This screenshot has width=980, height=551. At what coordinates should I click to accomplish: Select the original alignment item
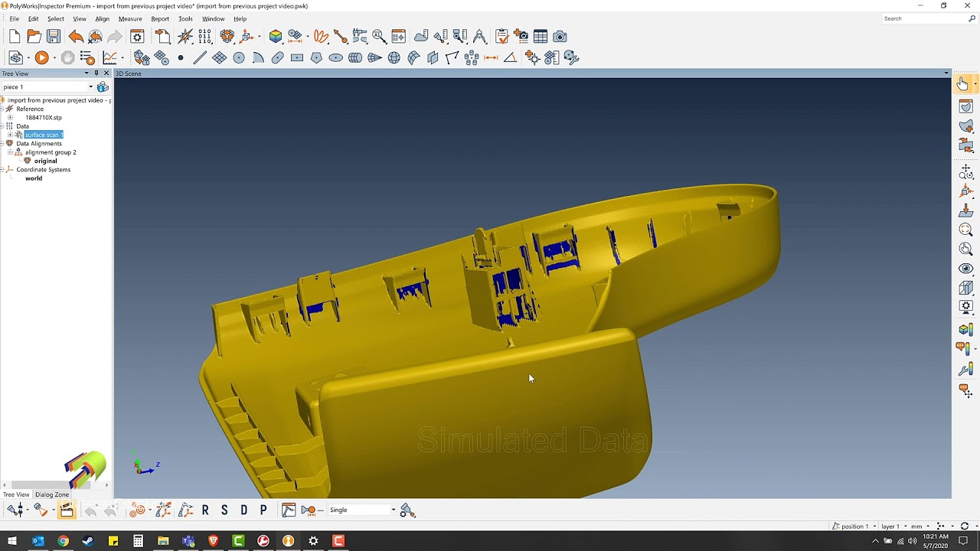[46, 161]
